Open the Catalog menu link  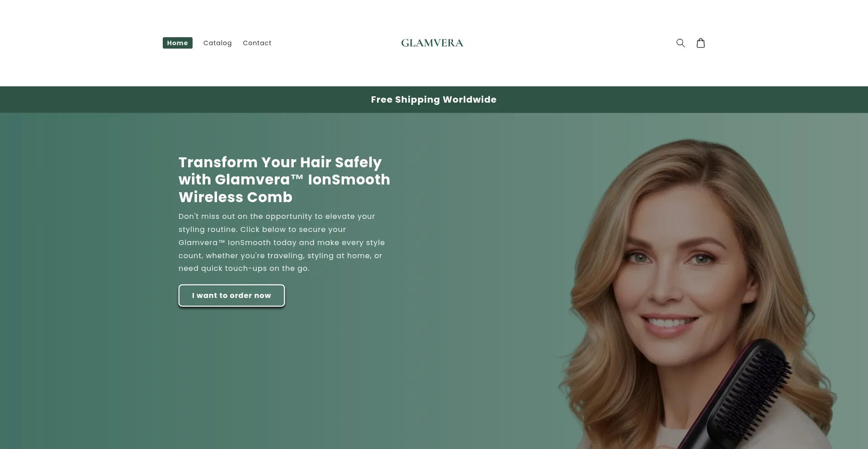tap(217, 43)
